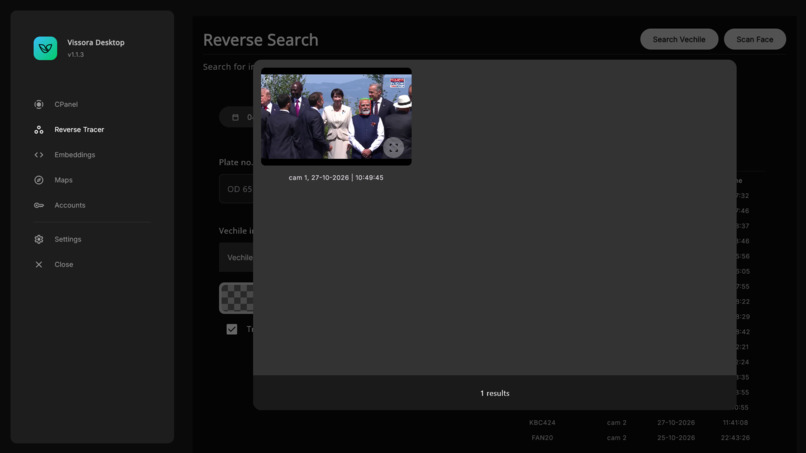The image size is (806, 453).
Task: Click the calendar icon in date field
Action: 235,117
